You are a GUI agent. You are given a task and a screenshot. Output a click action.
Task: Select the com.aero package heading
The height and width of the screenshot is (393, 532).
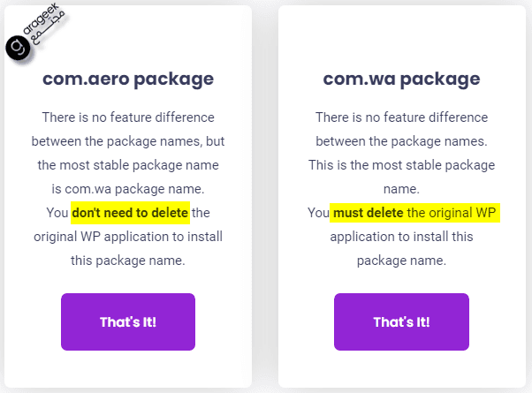(x=128, y=79)
